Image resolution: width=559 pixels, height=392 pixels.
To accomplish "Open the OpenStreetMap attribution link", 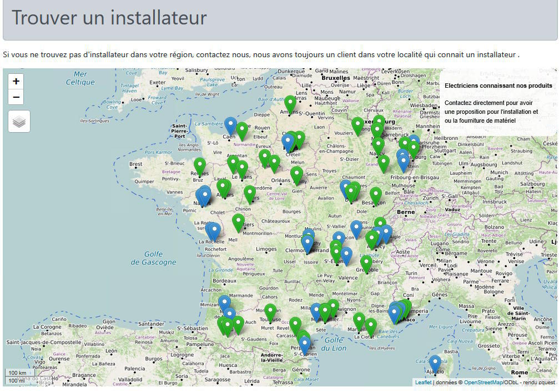I will (483, 383).
